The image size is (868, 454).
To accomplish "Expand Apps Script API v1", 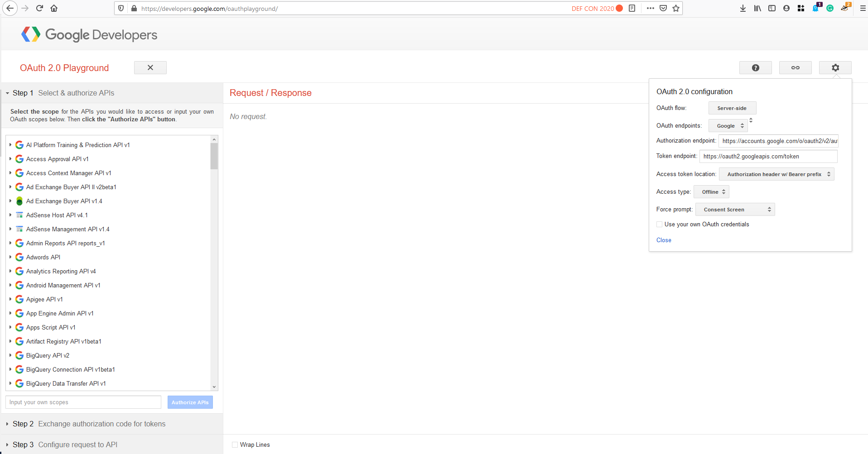I will coord(10,327).
